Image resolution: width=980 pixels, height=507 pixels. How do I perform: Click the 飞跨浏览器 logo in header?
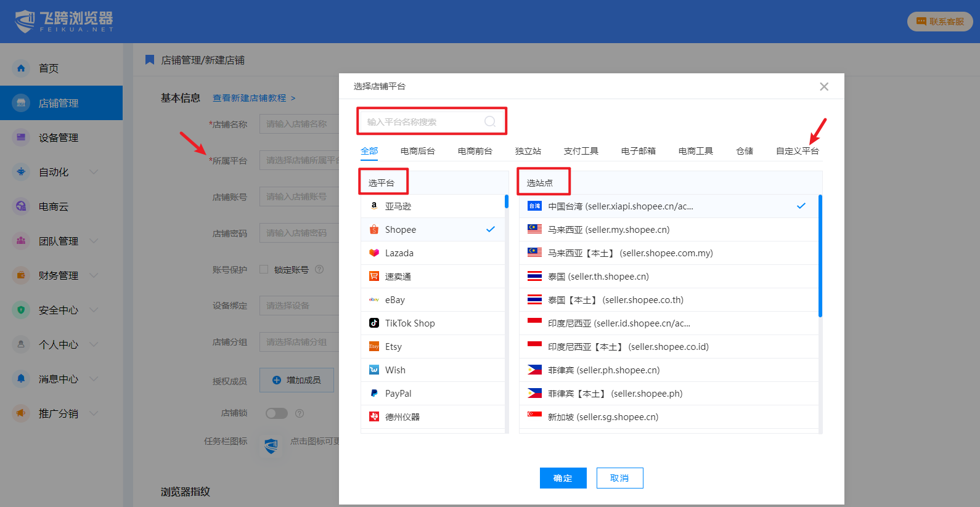click(x=64, y=21)
